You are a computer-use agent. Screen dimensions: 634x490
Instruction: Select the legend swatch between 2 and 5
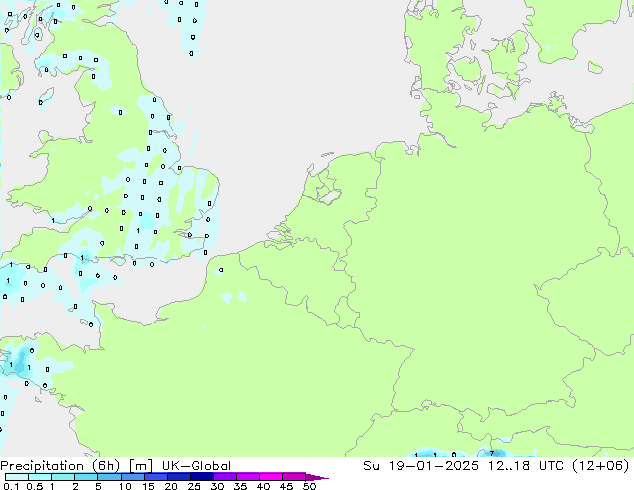tap(86, 477)
